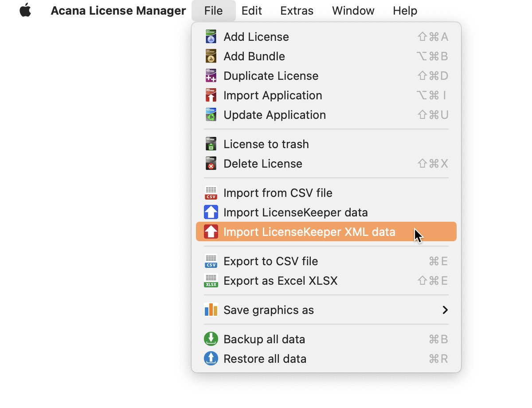Click the Save graphics as chart icon
The image size is (532, 408).
click(x=211, y=310)
